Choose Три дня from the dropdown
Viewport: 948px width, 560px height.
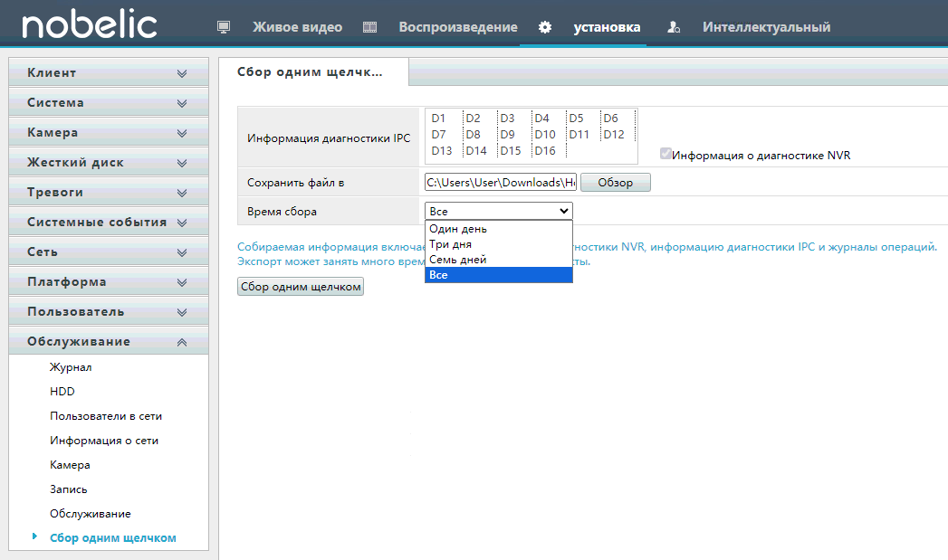[499, 244]
